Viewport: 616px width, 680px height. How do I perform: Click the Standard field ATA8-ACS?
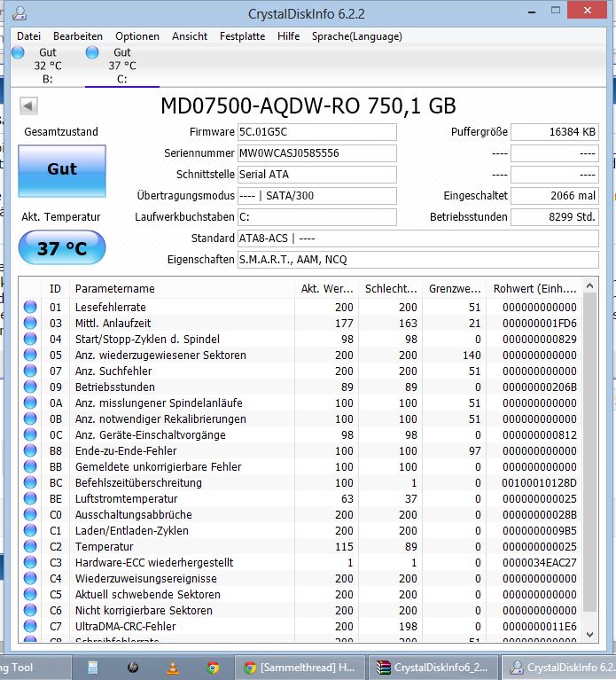(417, 238)
